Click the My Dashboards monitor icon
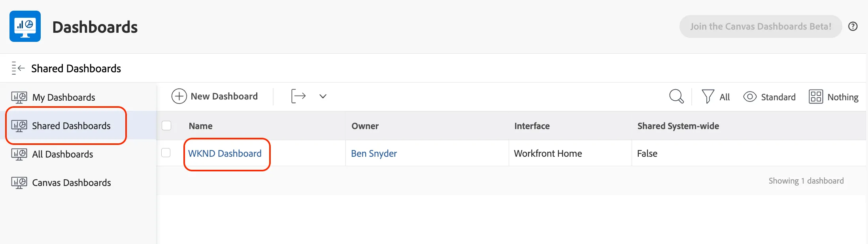This screenshot has height=244, width=868. pos(19,97)
